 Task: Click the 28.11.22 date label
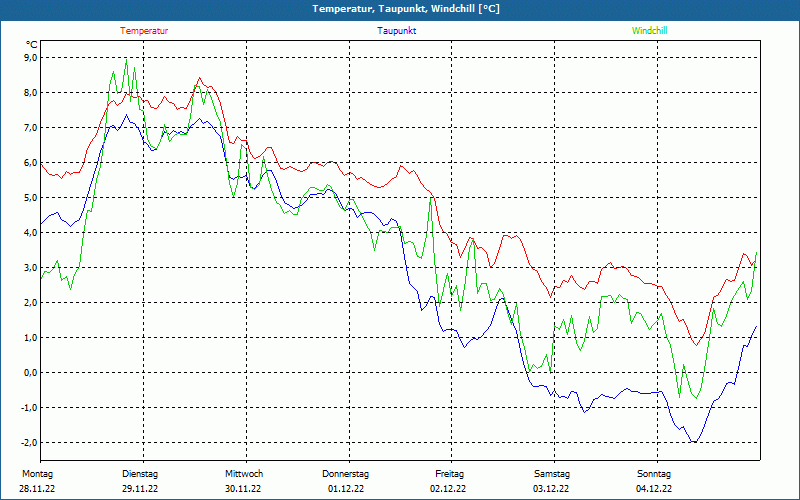(37, 489)
